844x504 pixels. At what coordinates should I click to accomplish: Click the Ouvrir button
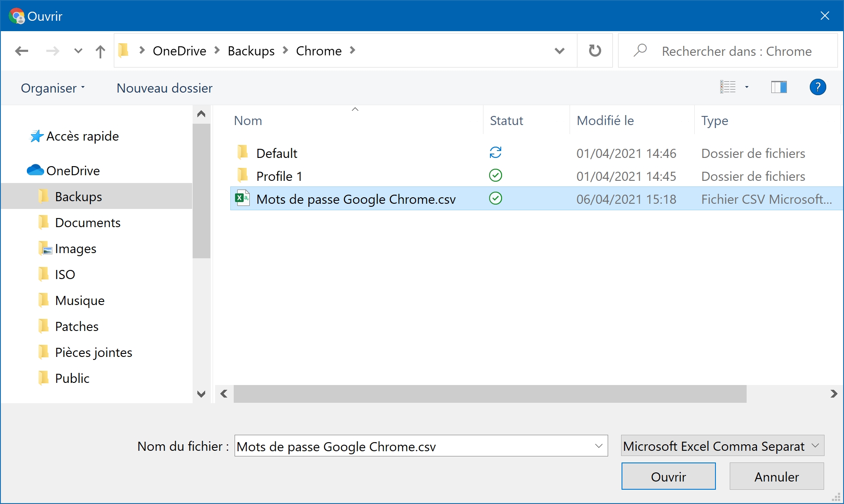click(x=668, y=476)
